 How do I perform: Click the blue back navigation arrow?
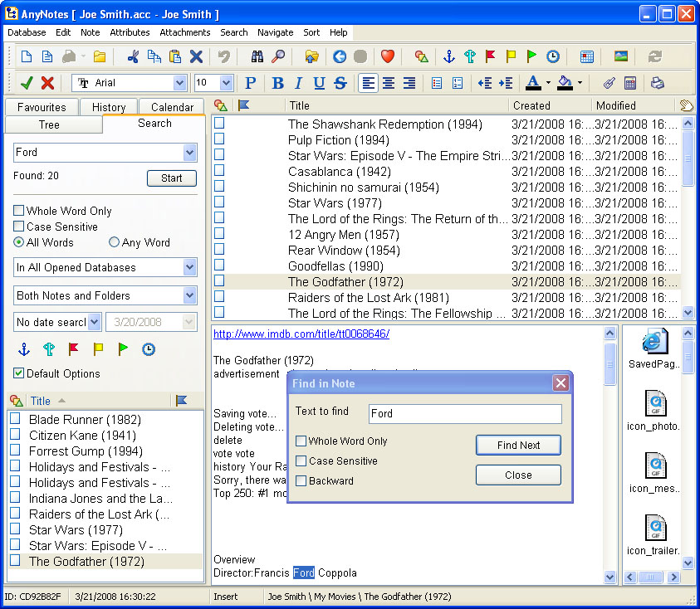coord(339,56)
